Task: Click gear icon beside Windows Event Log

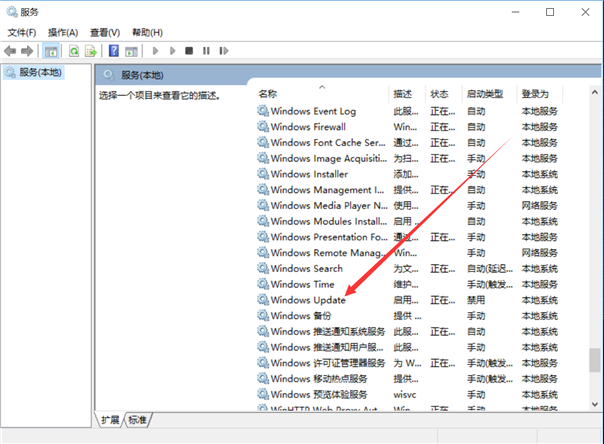Action: click(263, 111)
